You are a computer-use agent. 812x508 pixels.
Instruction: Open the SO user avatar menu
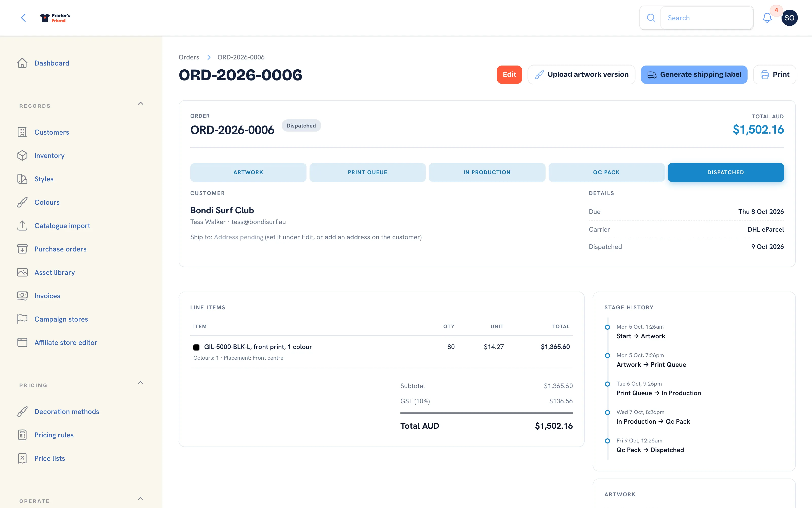(789, 18)
